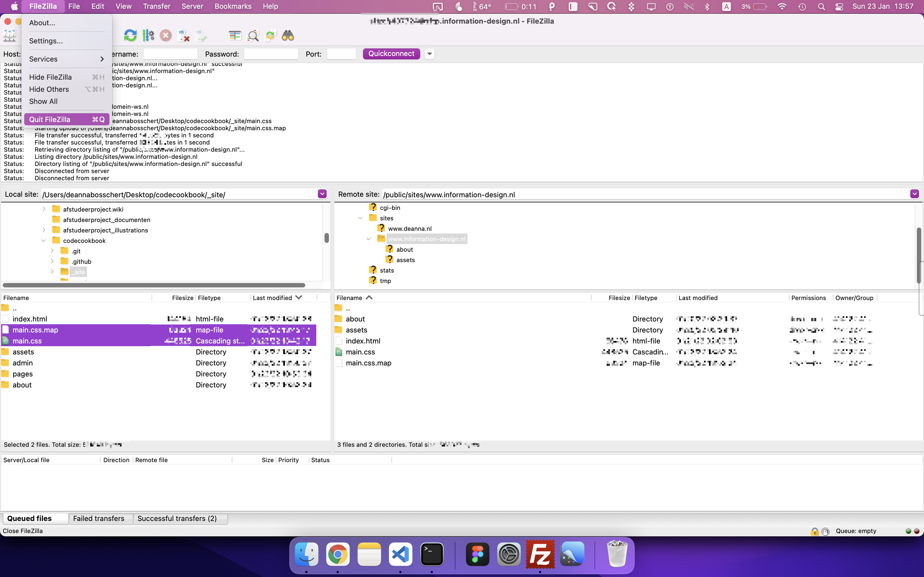This screenshot has width=924, height=577.
Task: Select the main.css file in local pane
Action: (27, 341)
